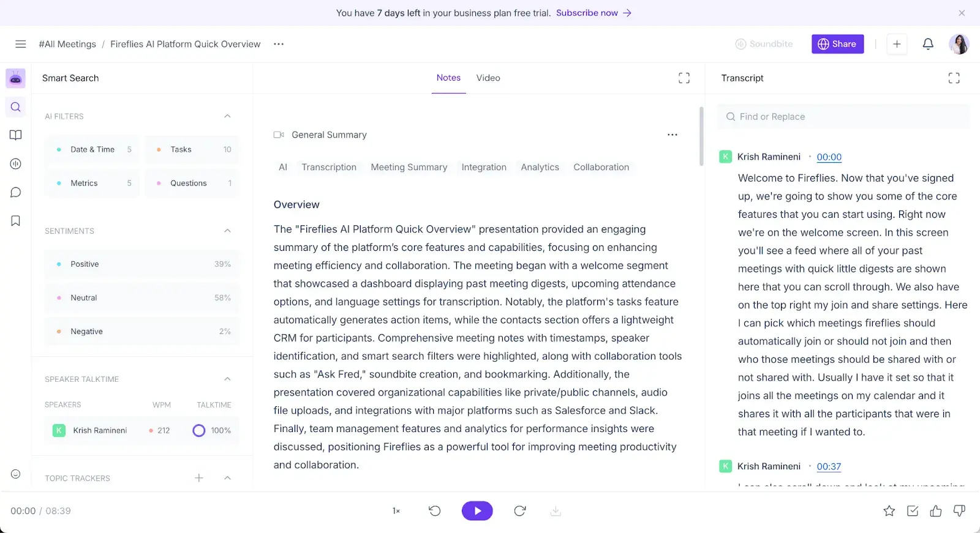This screenshot has height=533, width=980.
Task: Click the Share button
Action: pos(837,44)
